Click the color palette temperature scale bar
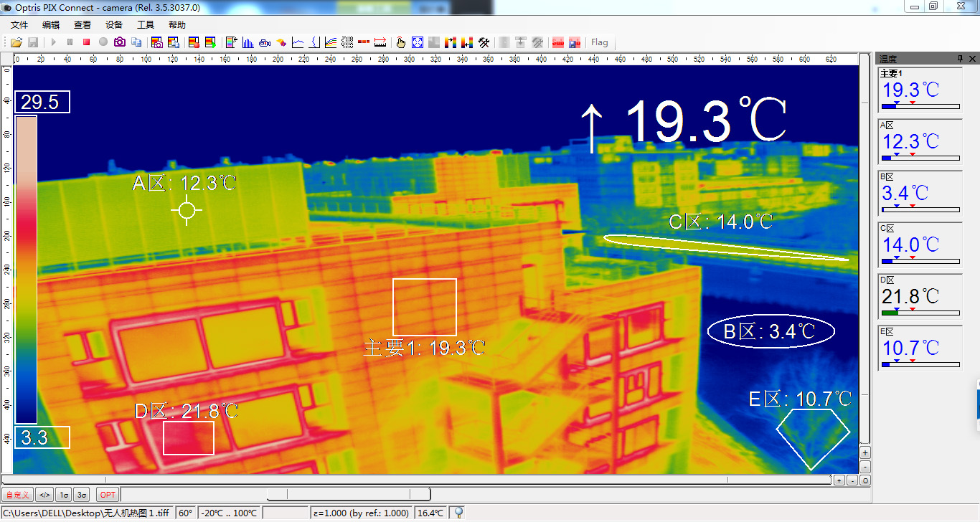The width and height of the screenshot is (980, 522). pyautogui.click(x=26, y=269)
